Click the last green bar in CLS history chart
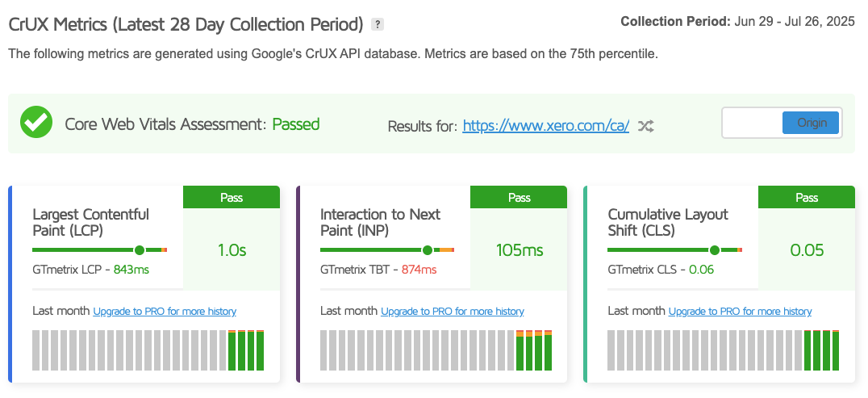This screenshot has width=868, height=398. [x=836, y=350]
